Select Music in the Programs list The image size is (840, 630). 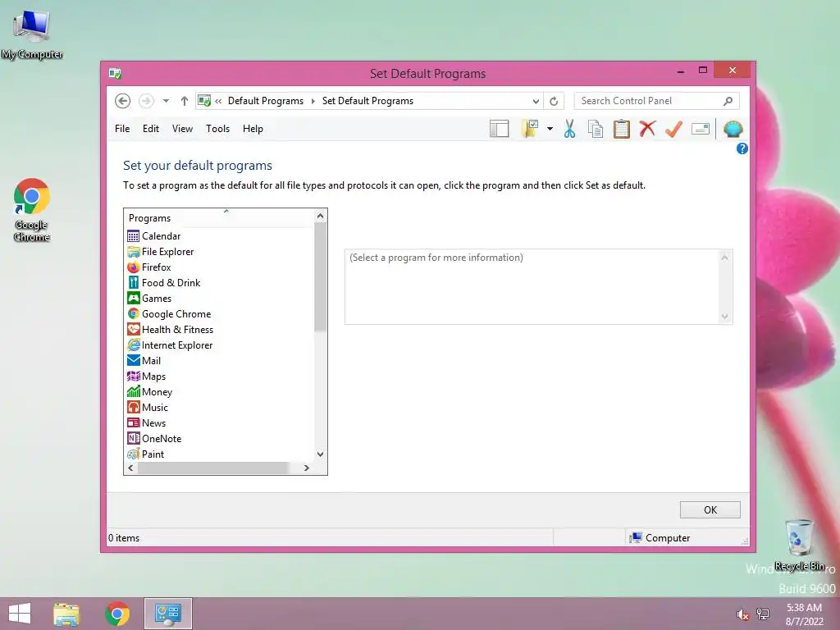tap(155, 407)
